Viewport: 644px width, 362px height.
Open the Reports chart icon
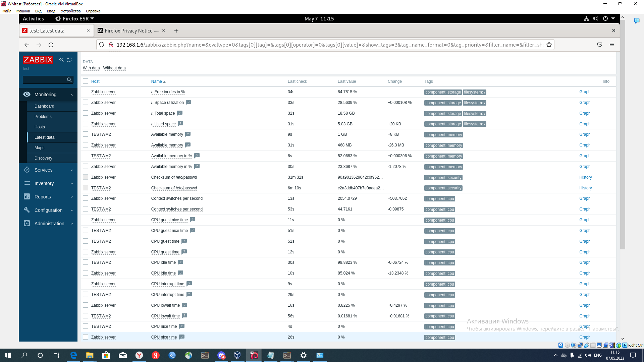click(27, 197)
